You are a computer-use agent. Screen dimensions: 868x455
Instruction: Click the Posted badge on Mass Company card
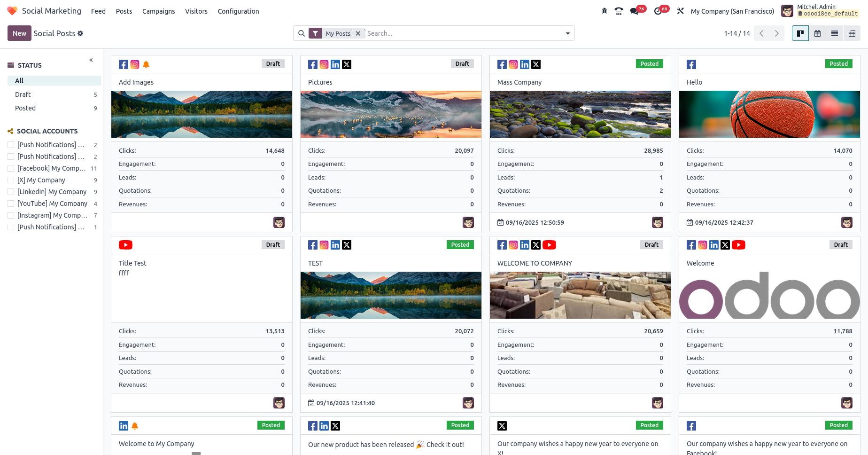pyautogui.click(x=650, y=64)
